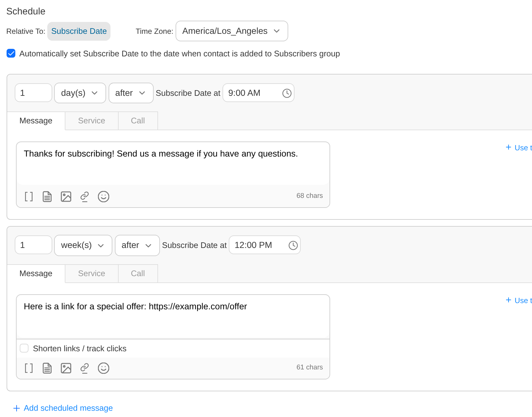
Task: Open the day(s) unit dropdown
Action: click(x=80, y=93)
